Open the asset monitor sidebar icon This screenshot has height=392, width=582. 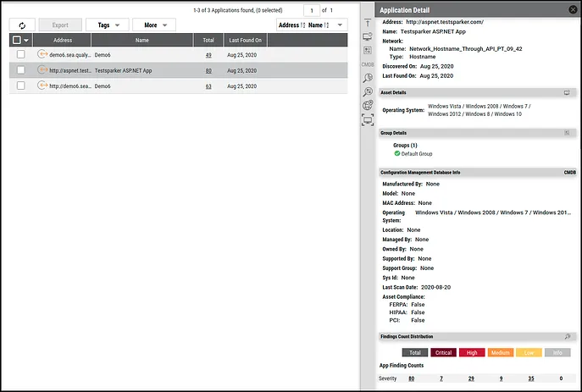368,36
